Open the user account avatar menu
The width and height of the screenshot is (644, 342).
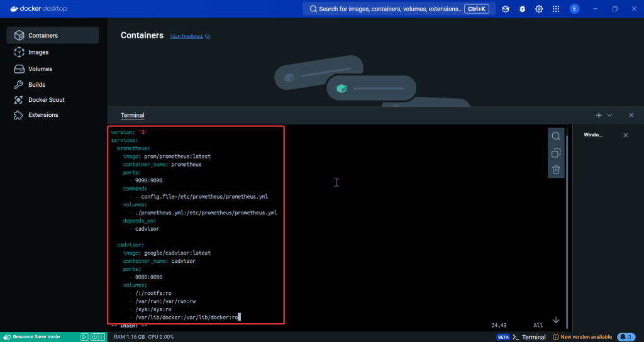[x=574, y=9]
